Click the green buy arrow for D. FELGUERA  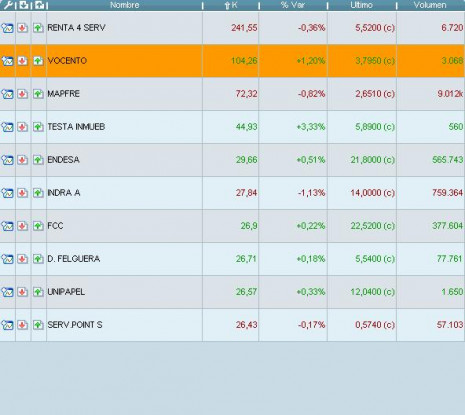[38, 259]
